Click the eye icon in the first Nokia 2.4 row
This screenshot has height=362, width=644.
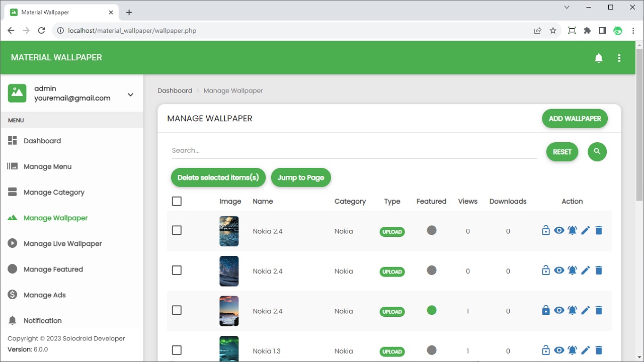click(x=559, y=230)
